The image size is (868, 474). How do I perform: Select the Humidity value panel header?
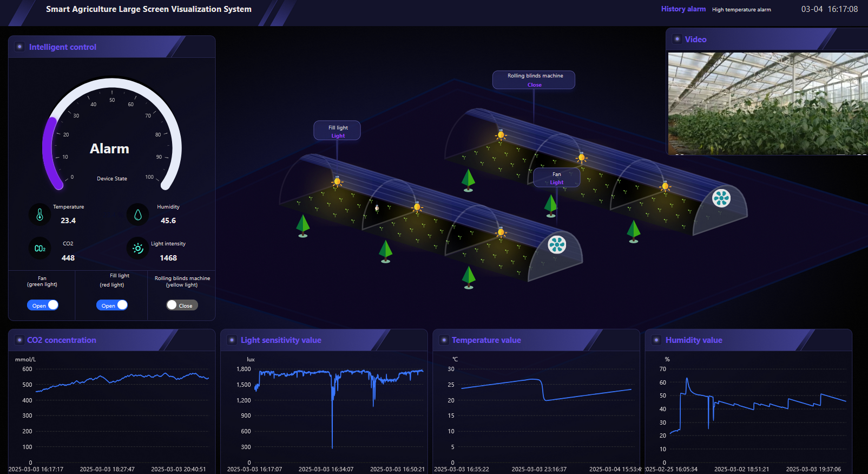694,340
